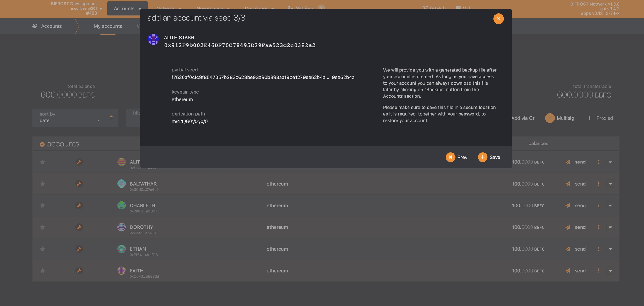Screen dimensions: 644x306
Task: Go back with the Prev button
Action: coord(456,157)
